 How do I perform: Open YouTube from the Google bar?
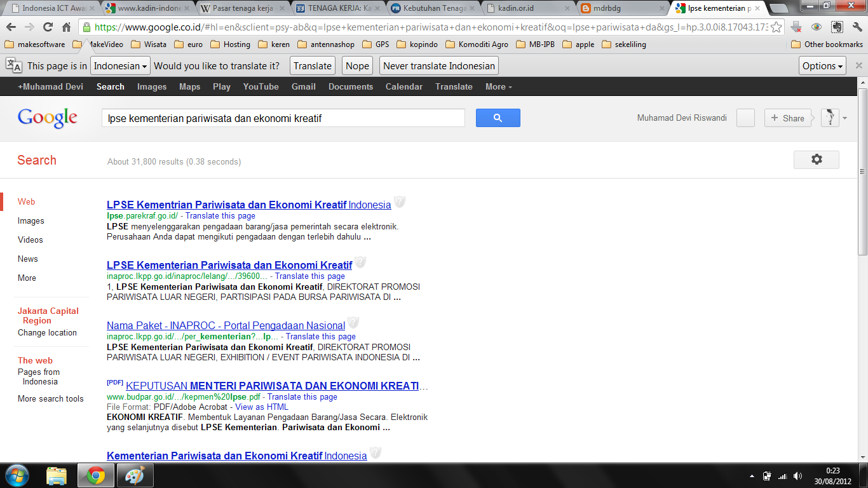[261, 86]
